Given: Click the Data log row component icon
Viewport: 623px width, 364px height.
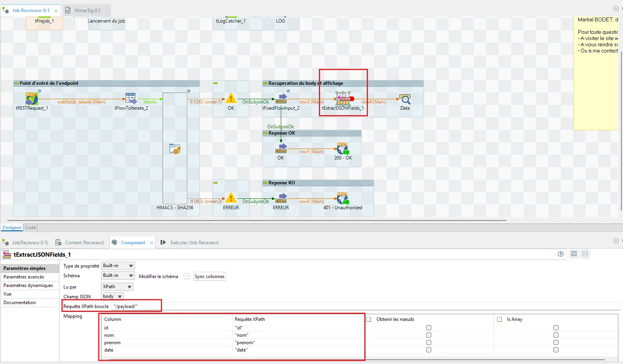Looking at the screenshot, I should (405, 99).
